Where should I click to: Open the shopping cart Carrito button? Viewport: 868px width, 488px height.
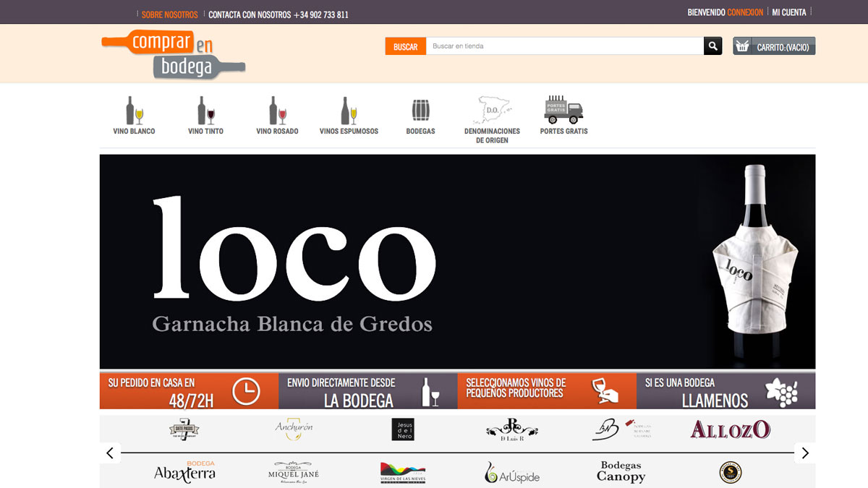point(774,46)
